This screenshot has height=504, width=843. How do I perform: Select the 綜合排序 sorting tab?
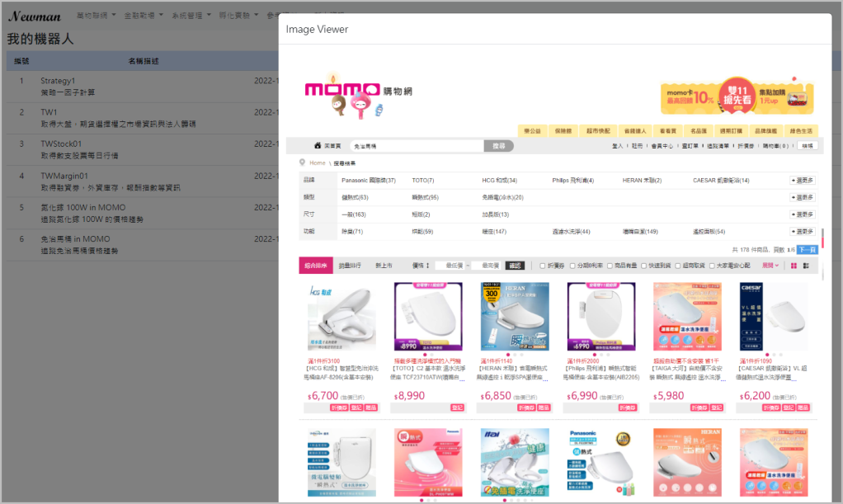tap(316, 266)
